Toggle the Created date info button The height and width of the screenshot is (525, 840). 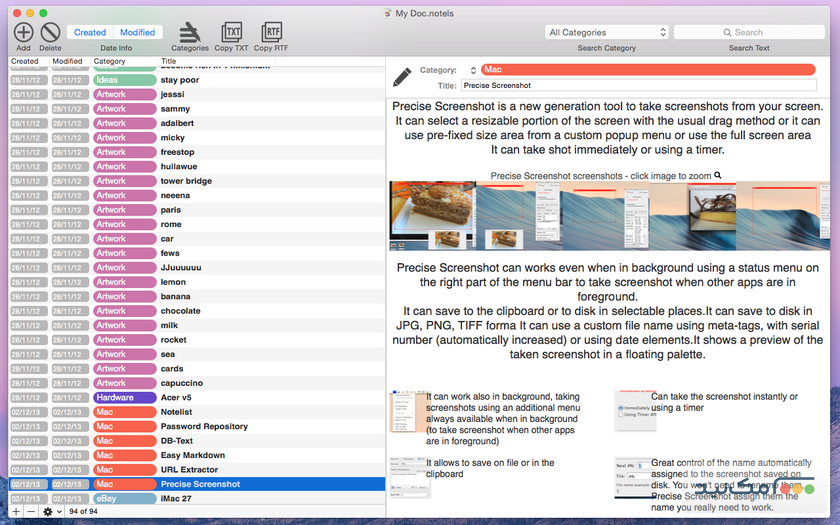point(90,32)
